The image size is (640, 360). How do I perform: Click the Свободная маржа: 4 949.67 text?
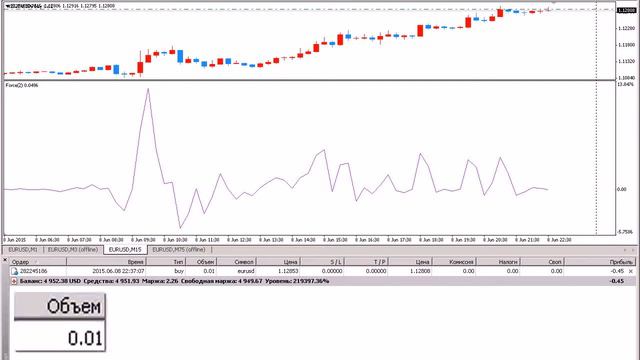pos(221,281)
